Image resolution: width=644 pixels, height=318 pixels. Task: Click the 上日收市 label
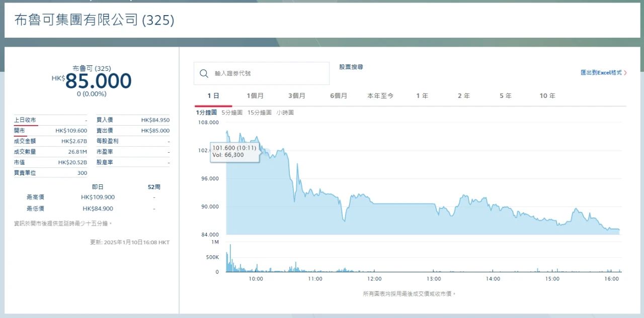(25, 120)
